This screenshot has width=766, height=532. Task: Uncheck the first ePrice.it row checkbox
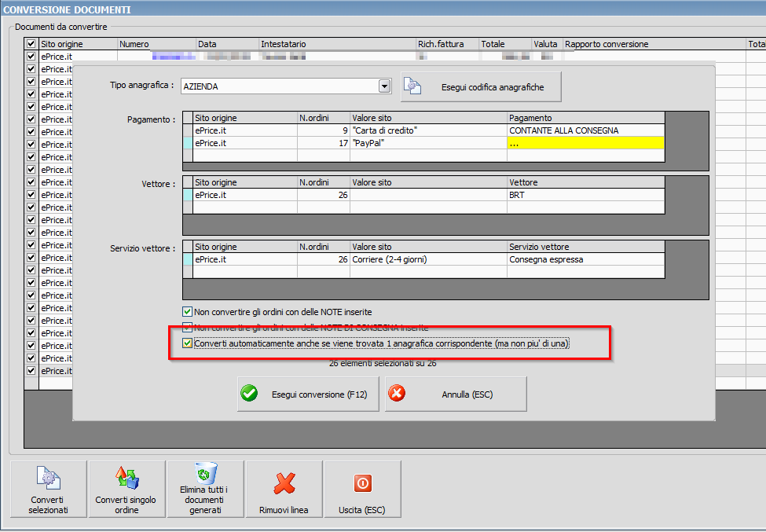point(31,56)
